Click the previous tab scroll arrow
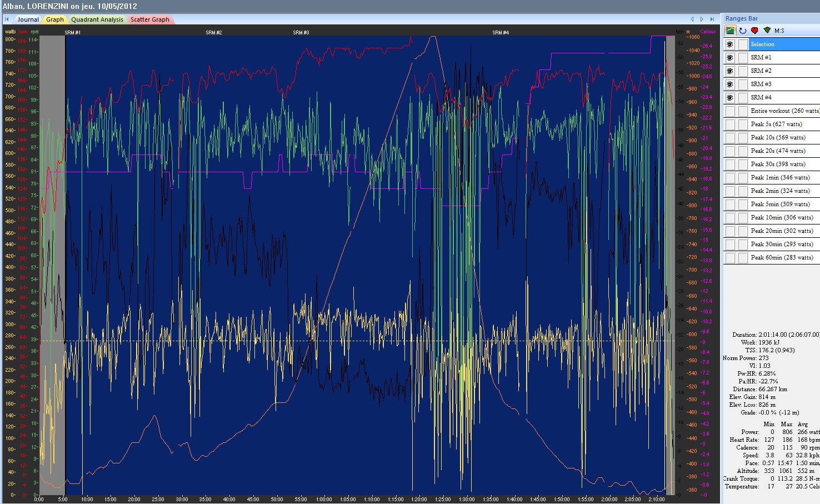 [692, 19]
